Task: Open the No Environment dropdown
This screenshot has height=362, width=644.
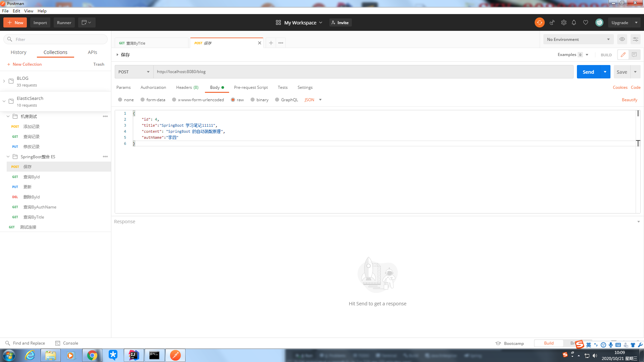Action: (x=578, y=39)
